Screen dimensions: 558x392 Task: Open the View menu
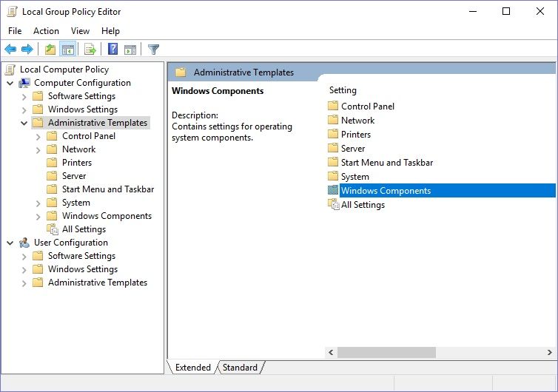(x=80, y=31)
